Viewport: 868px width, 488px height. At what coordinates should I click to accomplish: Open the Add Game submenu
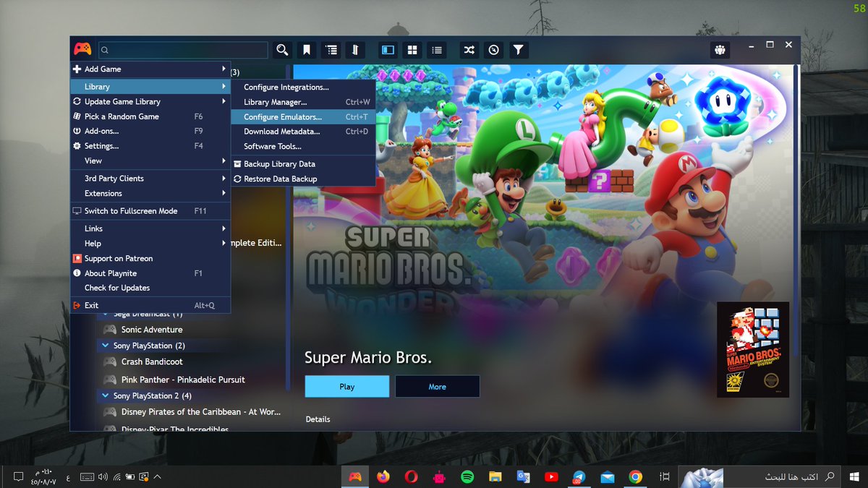(150, 69)
